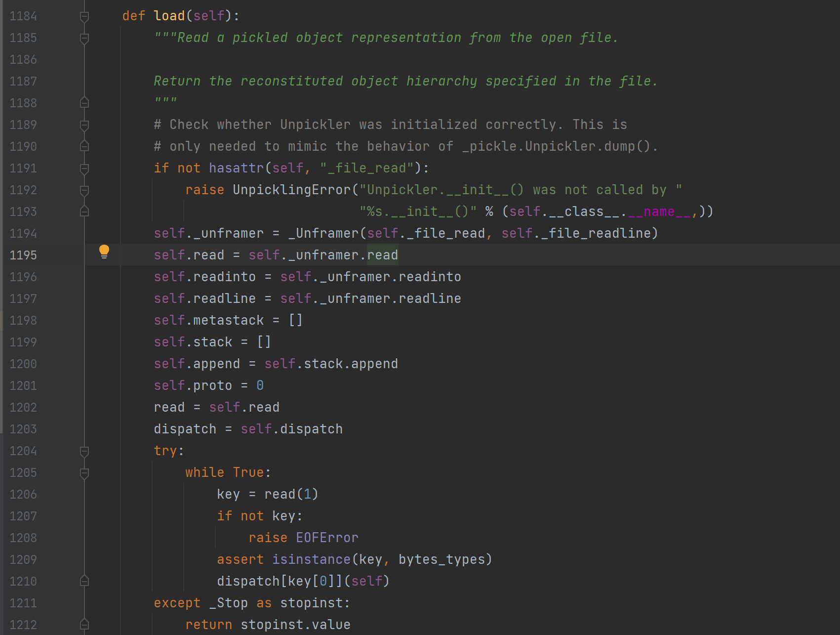Toggle docstring end fold marker line 1188
Screen dimensions: 840x635
coord(84,103)
